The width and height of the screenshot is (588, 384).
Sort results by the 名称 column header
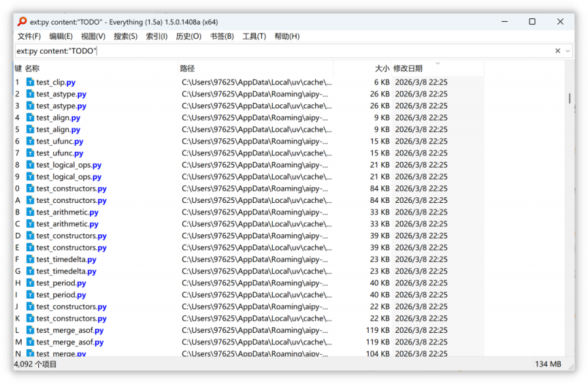[x=32, y=68]
